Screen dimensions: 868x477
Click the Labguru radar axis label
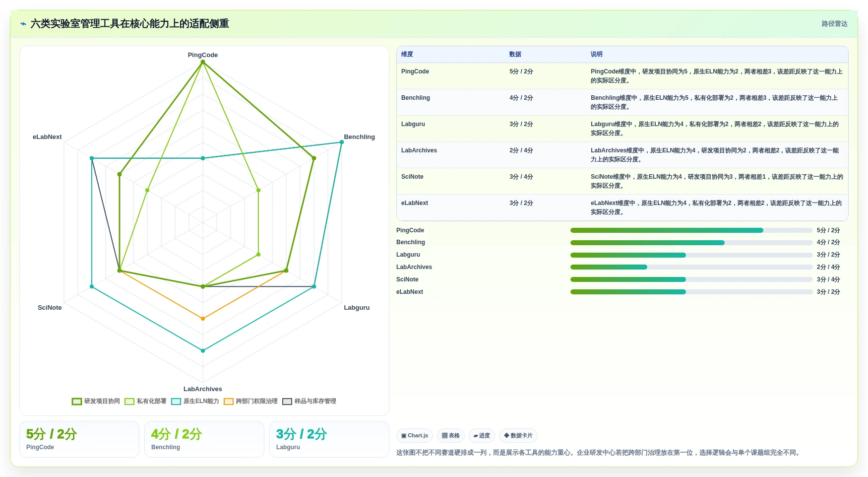point(357,308)
